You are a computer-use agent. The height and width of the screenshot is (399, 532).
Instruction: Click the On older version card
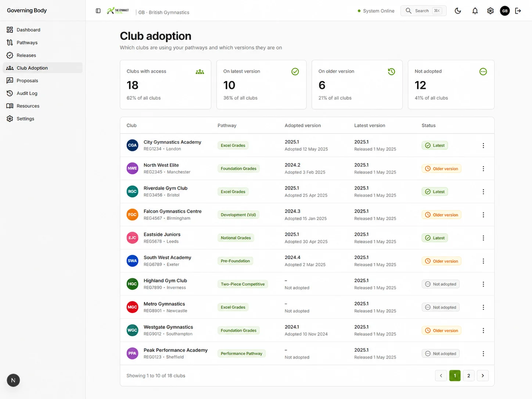click(x=357, y=85)
